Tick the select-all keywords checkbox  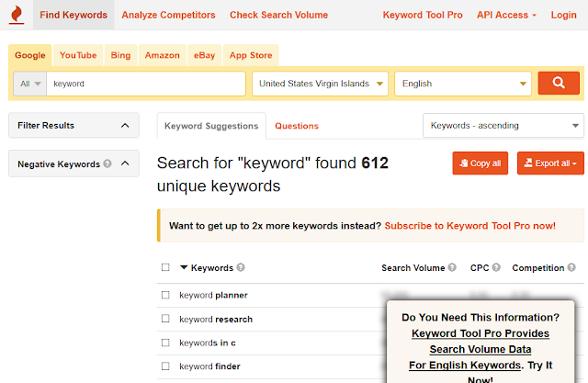(165, 267)
